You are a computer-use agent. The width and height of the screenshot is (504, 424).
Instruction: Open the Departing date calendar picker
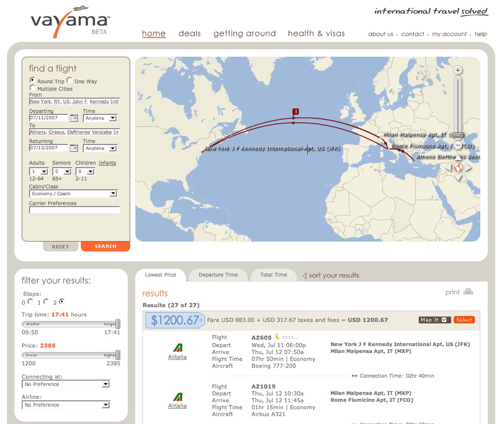[74, 118]
